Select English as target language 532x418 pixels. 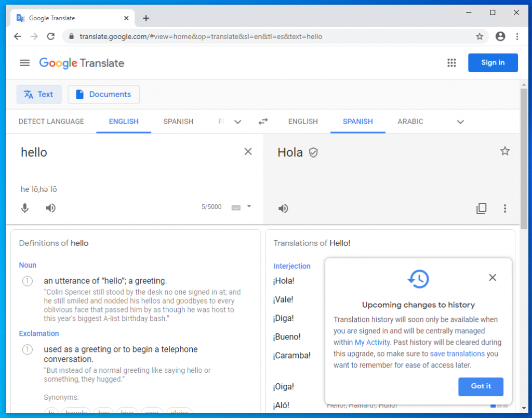coord(303,121)
